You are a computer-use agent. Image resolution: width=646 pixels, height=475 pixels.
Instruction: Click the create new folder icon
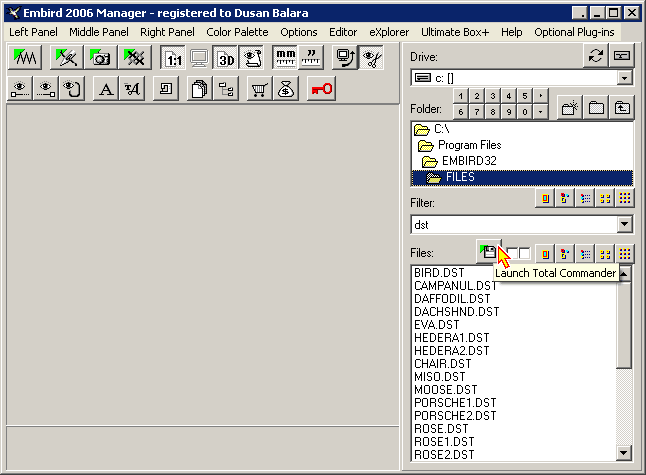(571, 108)
